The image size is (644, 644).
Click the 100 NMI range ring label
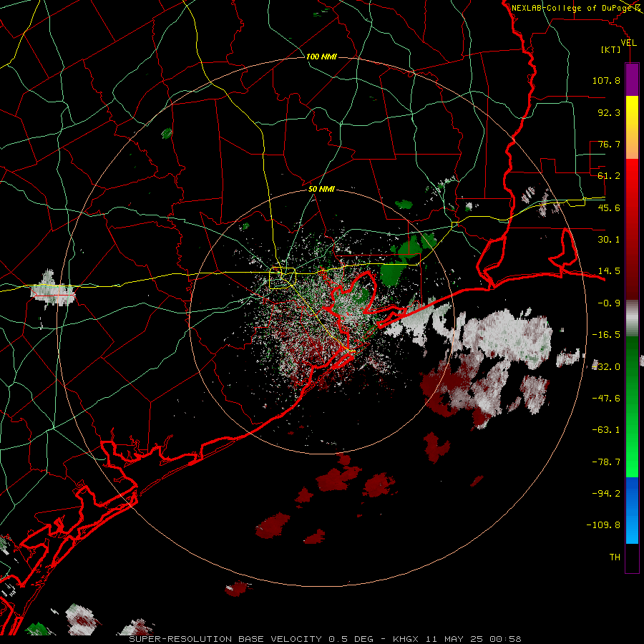point(321,57)
